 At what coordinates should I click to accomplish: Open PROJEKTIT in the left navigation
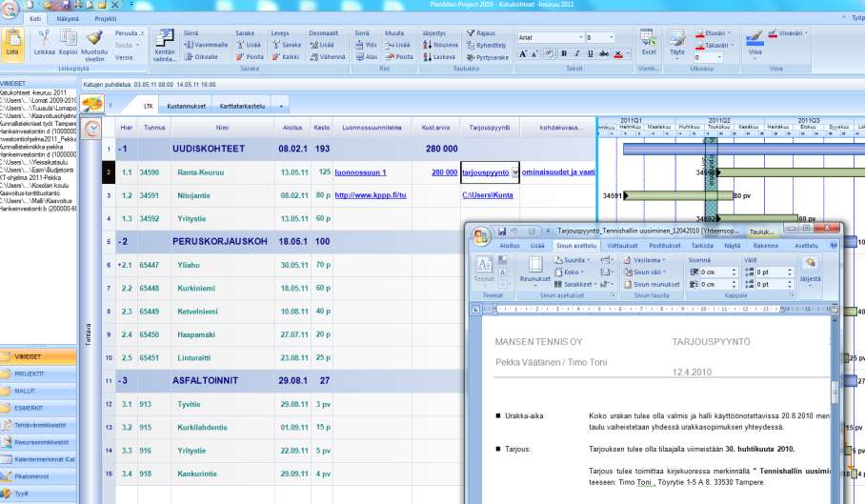[x=37, y=373]
